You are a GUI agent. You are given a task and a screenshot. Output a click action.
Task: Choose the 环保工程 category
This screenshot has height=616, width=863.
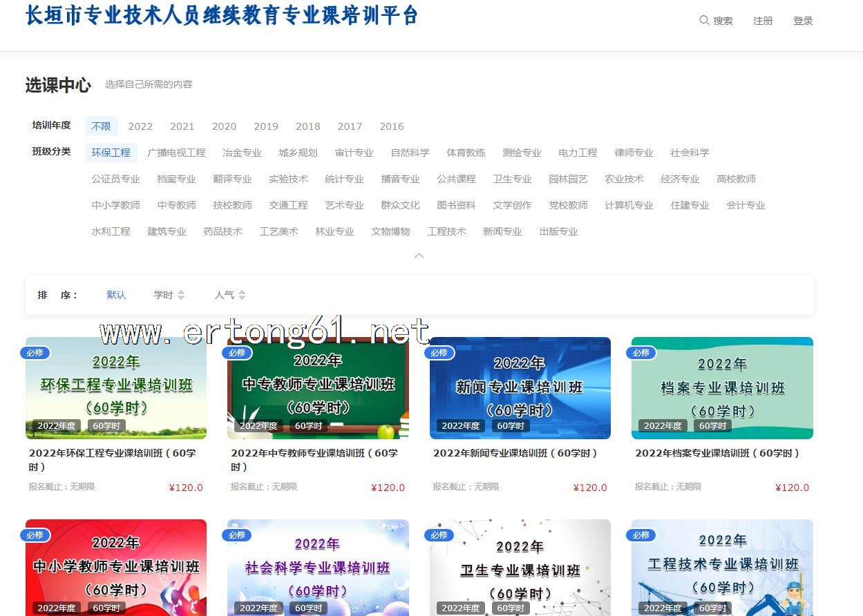111,153
